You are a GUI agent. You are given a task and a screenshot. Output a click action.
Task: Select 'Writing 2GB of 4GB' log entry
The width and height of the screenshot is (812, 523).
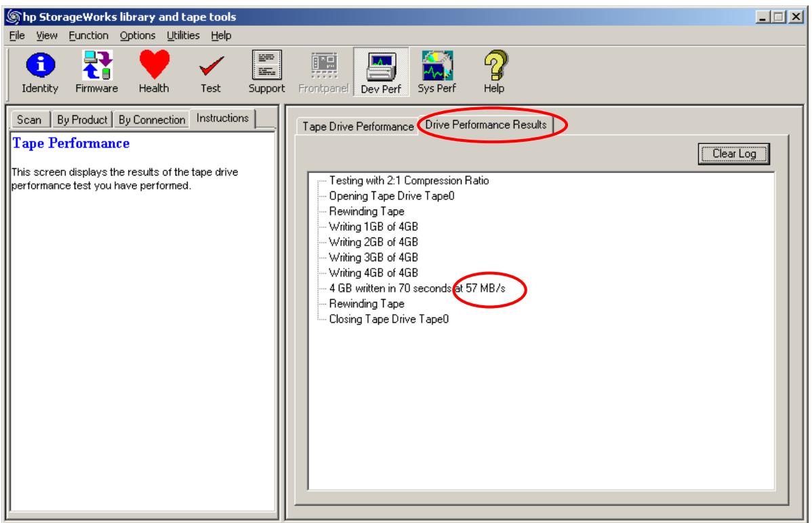(x=373, y=242)
